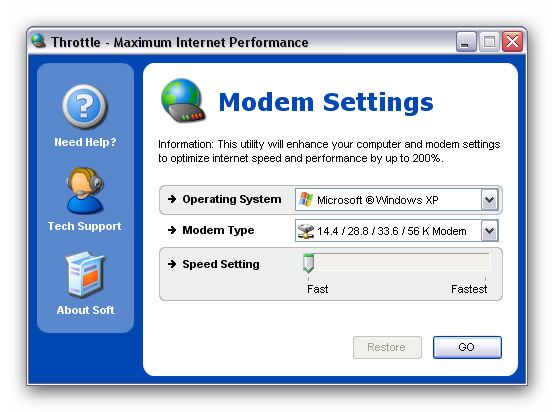Screen dimensions: 554x412
Task: Select the Microsoft Windows XP combo box
Action: tap(397, 200)
